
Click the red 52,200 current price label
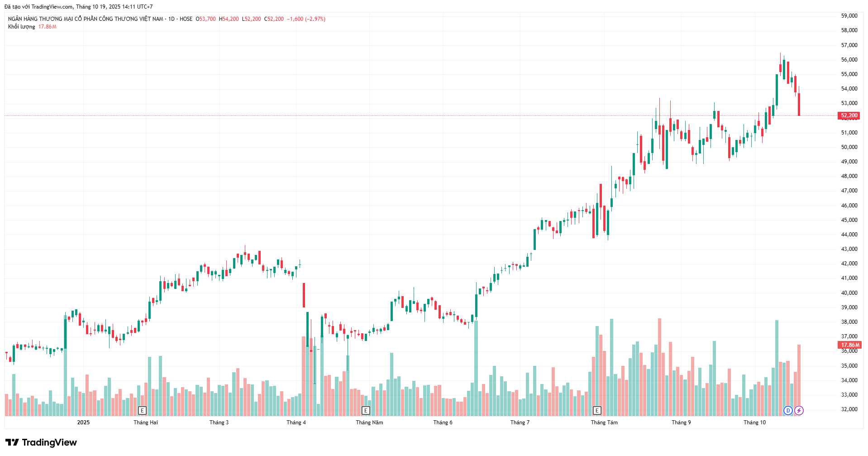849,115
